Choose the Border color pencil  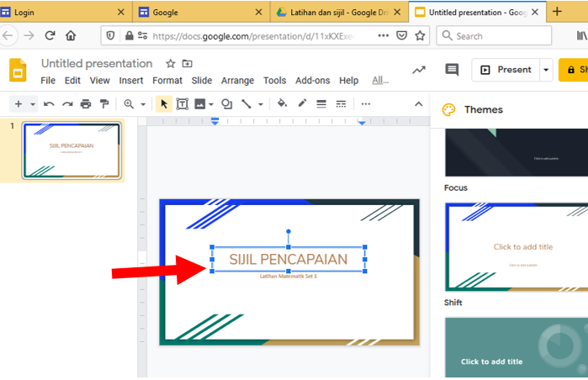[x=302, y=103]
